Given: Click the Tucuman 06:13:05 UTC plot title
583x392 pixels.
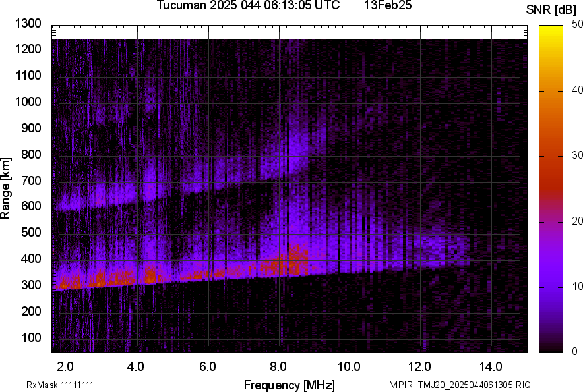Looking at the screenshot, I should (248, 6).
